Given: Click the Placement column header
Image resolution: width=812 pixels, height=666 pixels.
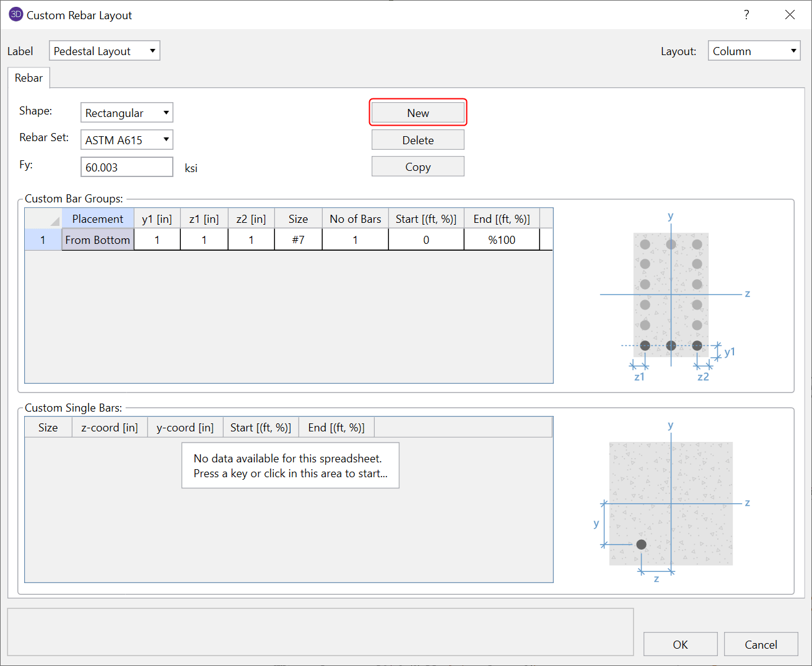Looking at the screenshot, I should [98, 218].
